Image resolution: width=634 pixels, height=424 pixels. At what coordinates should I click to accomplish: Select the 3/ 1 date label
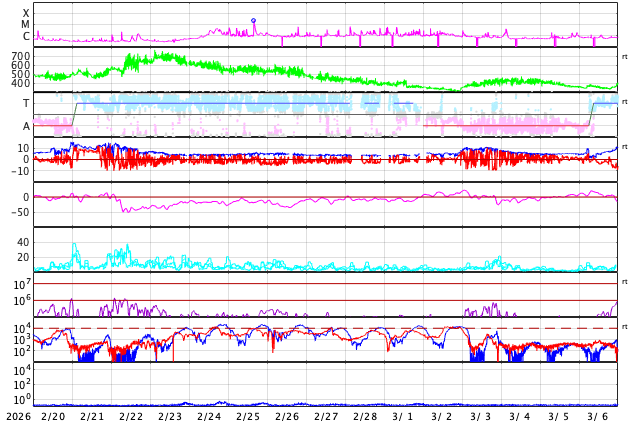click(x=403, y=416)
